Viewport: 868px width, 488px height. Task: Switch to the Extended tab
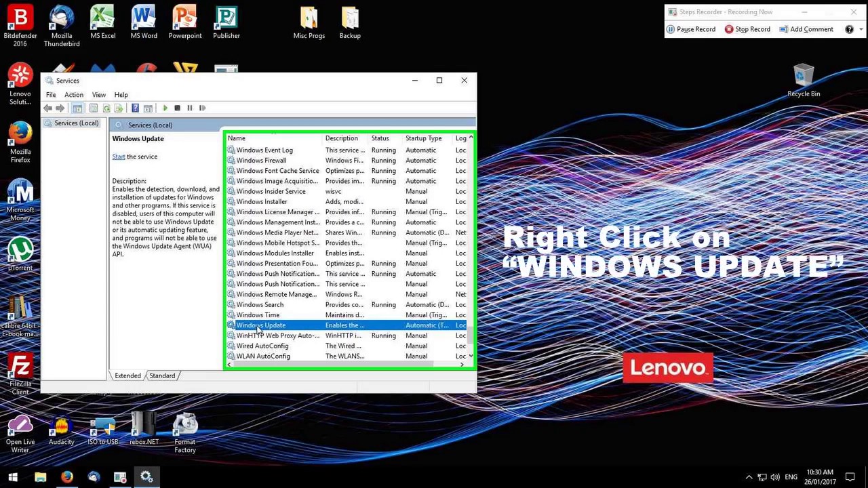[127, 375]
